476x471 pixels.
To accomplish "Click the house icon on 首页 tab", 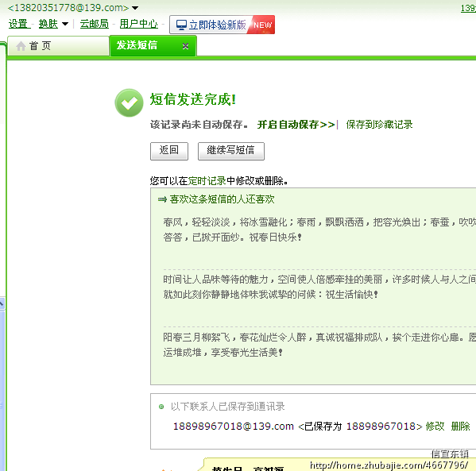I will coord(21,46).
